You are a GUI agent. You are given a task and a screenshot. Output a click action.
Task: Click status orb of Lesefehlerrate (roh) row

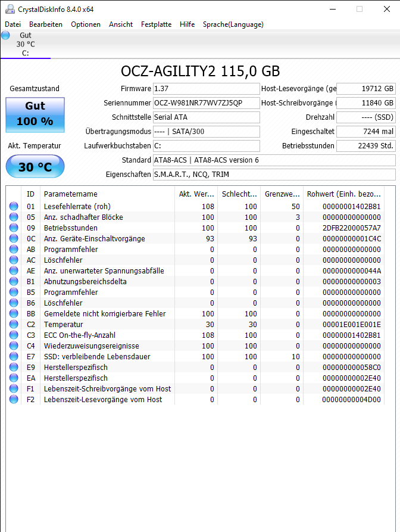pyautogui.click(x=14, y=206)
